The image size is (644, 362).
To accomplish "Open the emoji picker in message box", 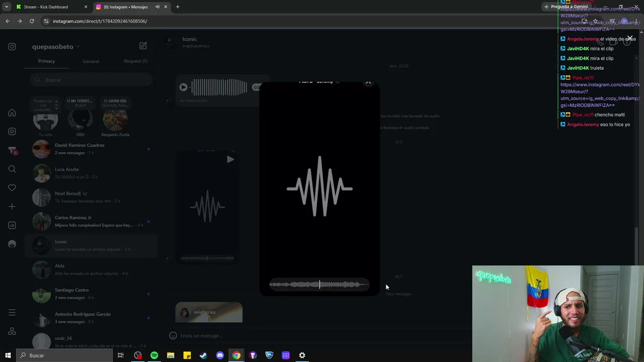I will (x=173, y=336).
